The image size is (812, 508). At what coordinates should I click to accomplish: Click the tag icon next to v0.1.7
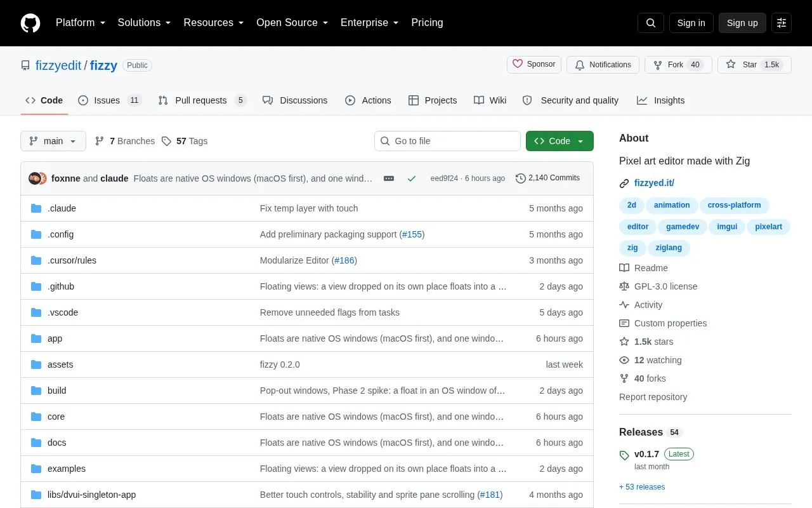(x=624, y=455)
